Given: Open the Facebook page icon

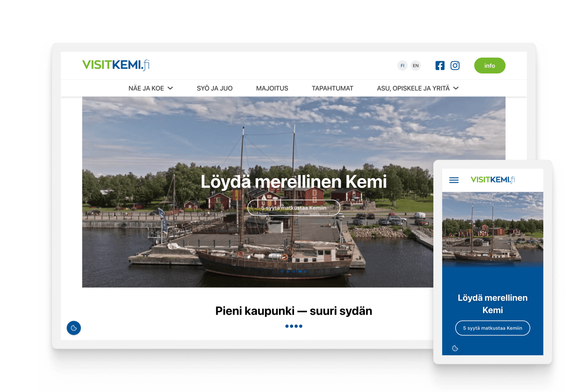Looking at the screenshot, I should 440,65.
